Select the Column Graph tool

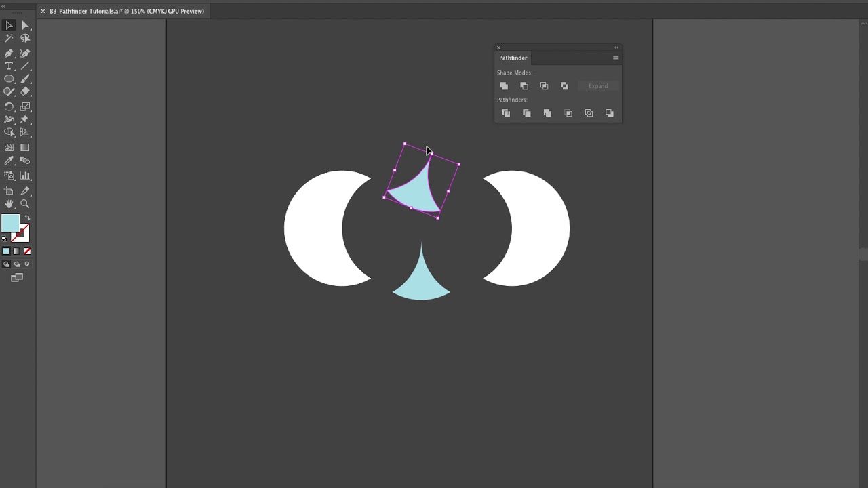point(25,176)
